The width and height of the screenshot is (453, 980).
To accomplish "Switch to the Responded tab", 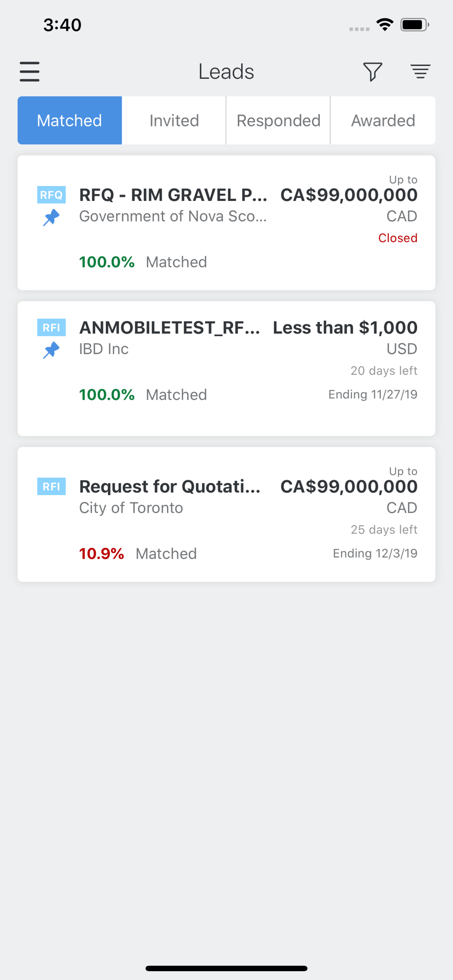I will tap(278, 121).
